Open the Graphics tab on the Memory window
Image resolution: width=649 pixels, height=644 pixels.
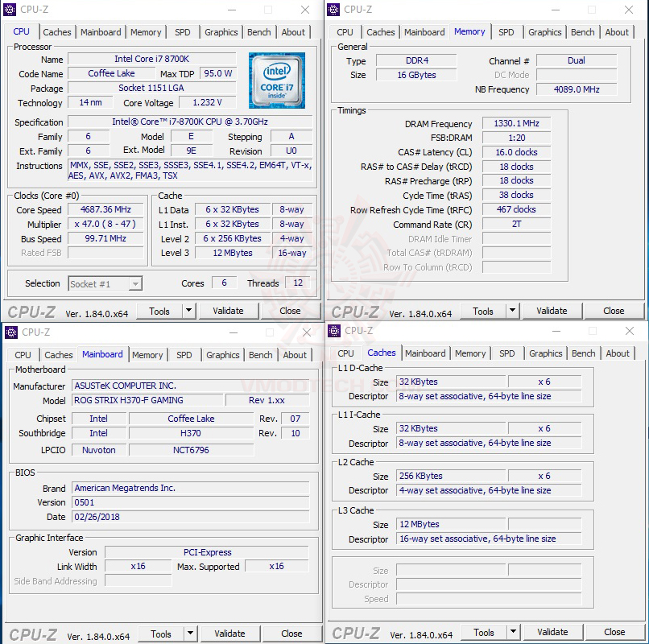tap(545, 32)
